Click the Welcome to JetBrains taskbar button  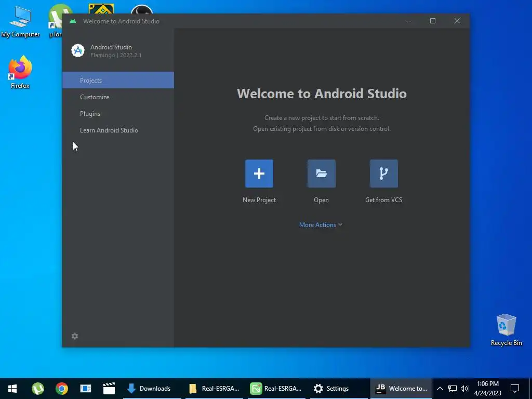401,389
